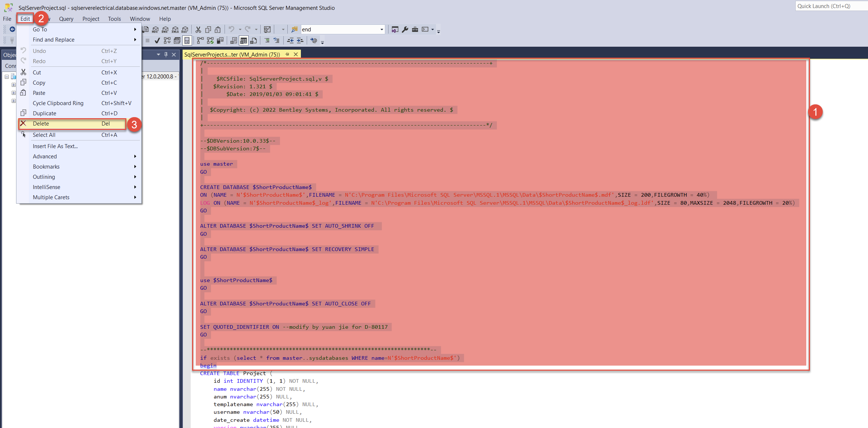The width and height of the screenshot is (868, 428).
Task: Open the Toolbox briefcase icon
Action: click(x=415, y=30)
